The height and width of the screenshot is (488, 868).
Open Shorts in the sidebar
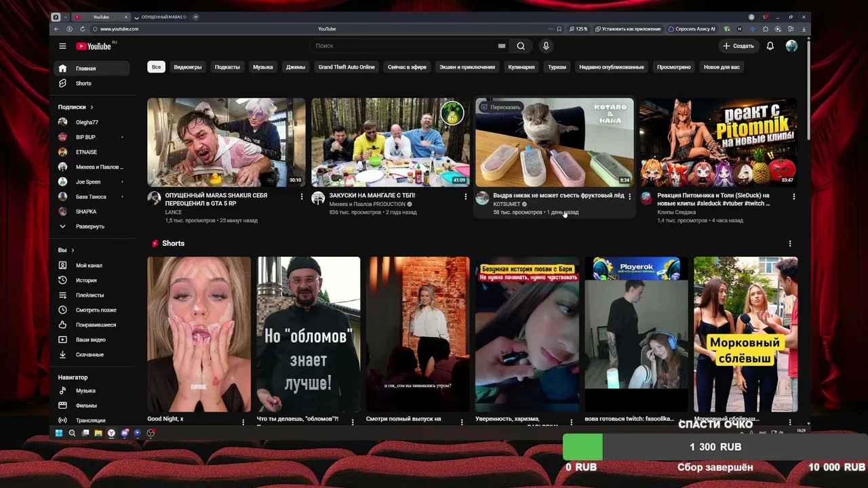click(x=92, y=83)
